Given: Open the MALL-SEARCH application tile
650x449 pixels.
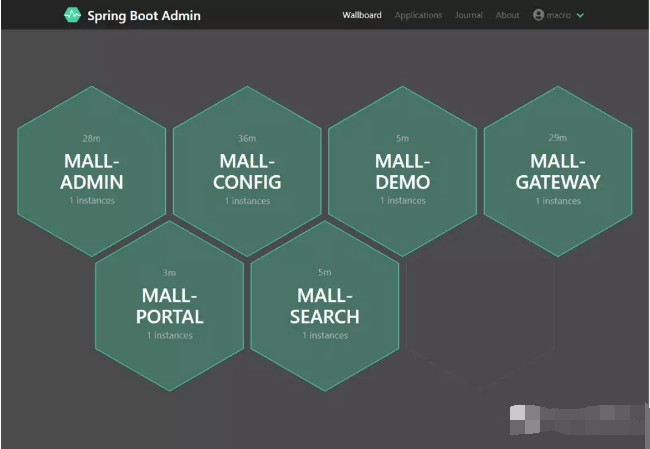Looking at the screenshot, I should click(325, 306).
